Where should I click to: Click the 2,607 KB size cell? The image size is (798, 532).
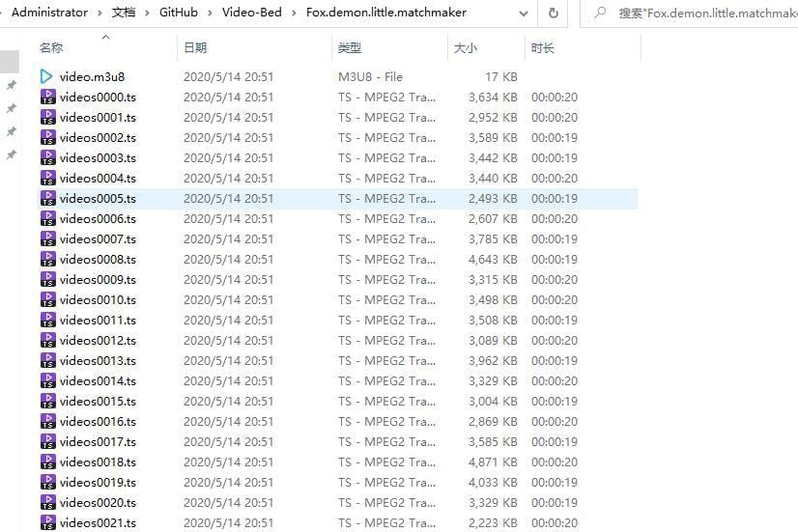tap(493, 219)
